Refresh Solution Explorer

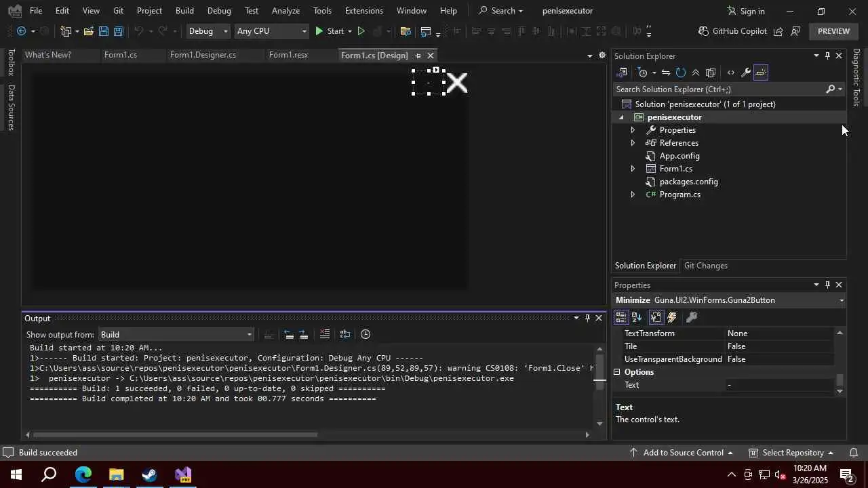pyautogui.click(x=681, y=73)
